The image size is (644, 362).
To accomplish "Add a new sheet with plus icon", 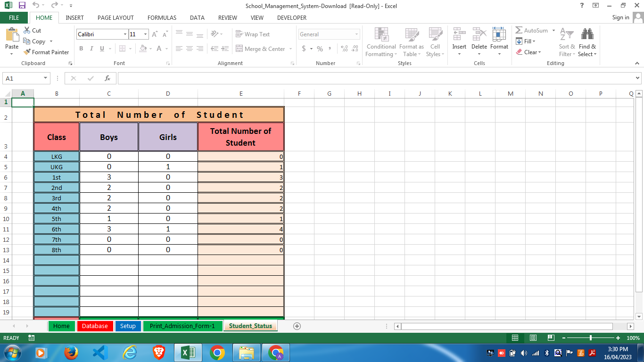I will (x=297, y=326).
